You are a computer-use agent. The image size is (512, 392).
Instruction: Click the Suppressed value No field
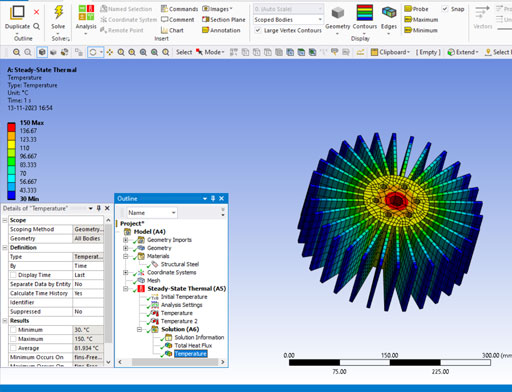click(88, 312)
